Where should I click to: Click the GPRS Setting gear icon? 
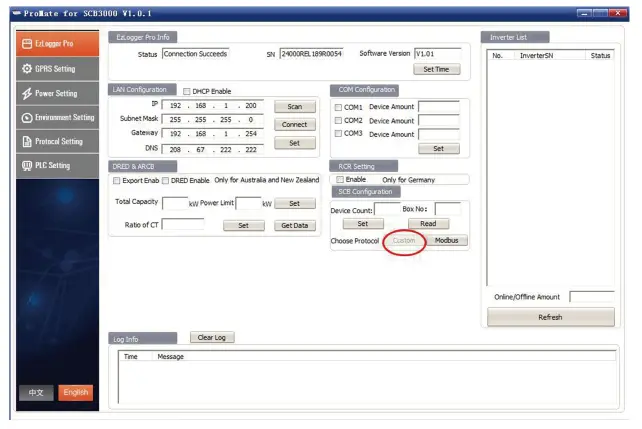coord(27,69)
